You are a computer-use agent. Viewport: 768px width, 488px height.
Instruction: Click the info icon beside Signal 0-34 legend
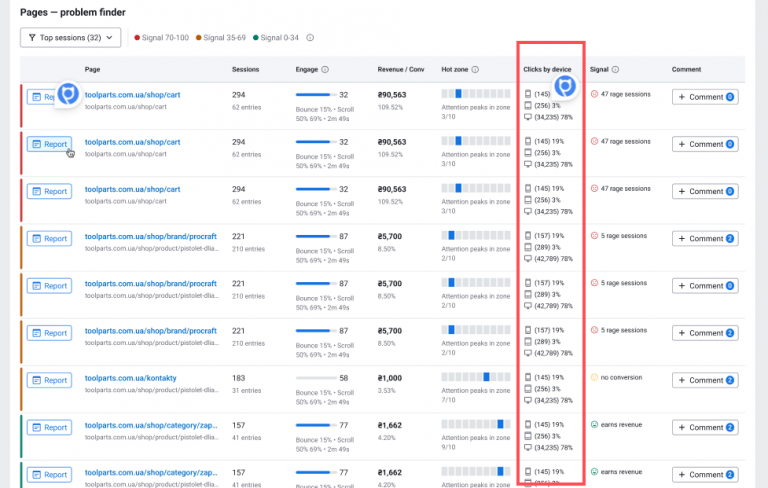click(x=310, y=38)
